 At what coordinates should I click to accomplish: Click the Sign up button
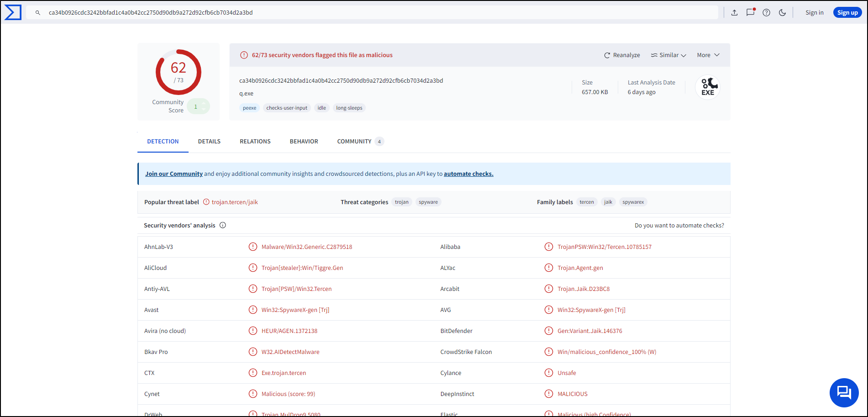[x=847, y=13]
